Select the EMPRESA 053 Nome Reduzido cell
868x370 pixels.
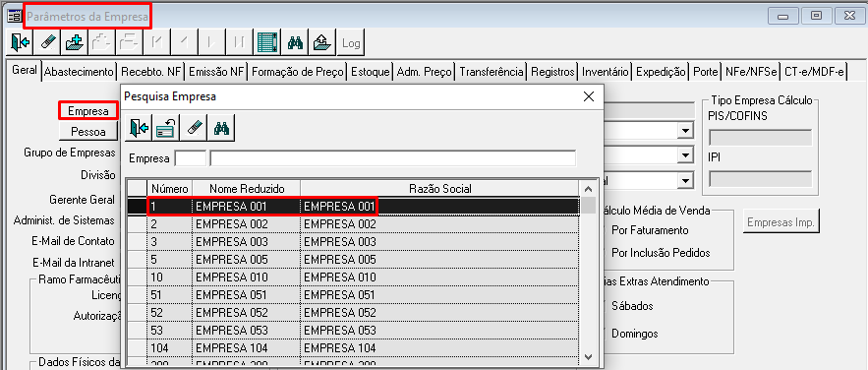(247, 331)
